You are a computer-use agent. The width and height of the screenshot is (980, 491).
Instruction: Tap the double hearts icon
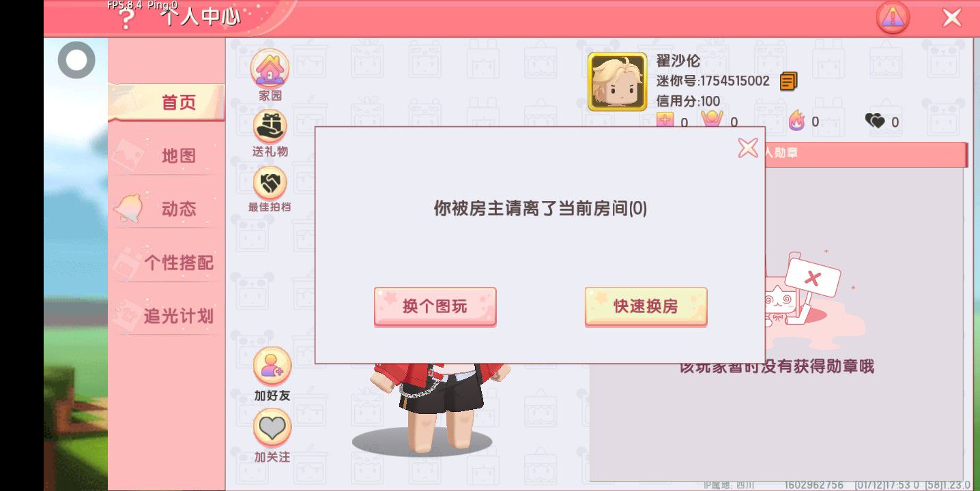(875, 121)
